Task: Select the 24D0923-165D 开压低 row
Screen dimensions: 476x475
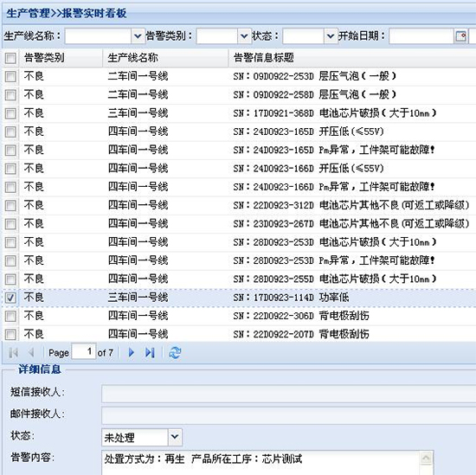Action: (x=239, y=132)
